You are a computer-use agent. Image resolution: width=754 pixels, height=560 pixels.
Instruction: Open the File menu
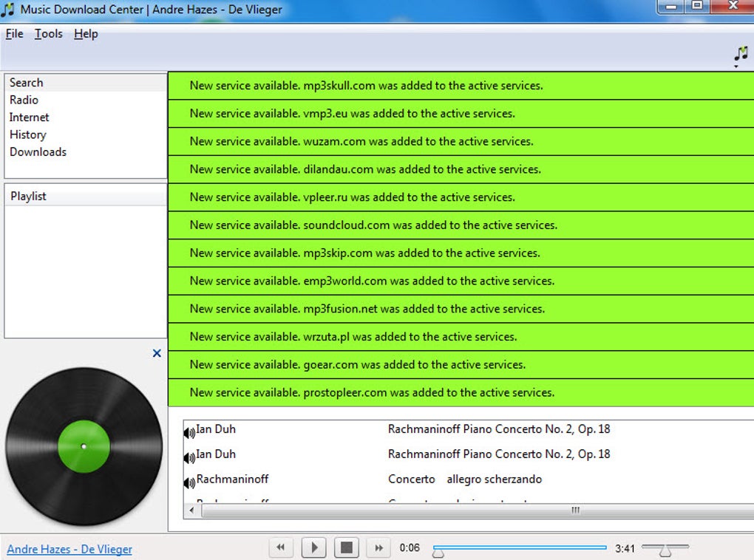[x=15, y=34]
